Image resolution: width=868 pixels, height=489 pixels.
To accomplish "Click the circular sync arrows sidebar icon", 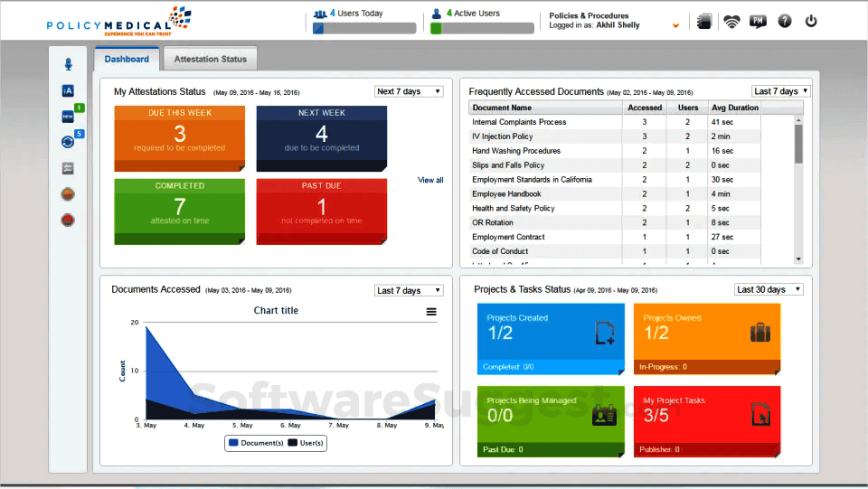I will pyautogui.click(x=68, y=142).
